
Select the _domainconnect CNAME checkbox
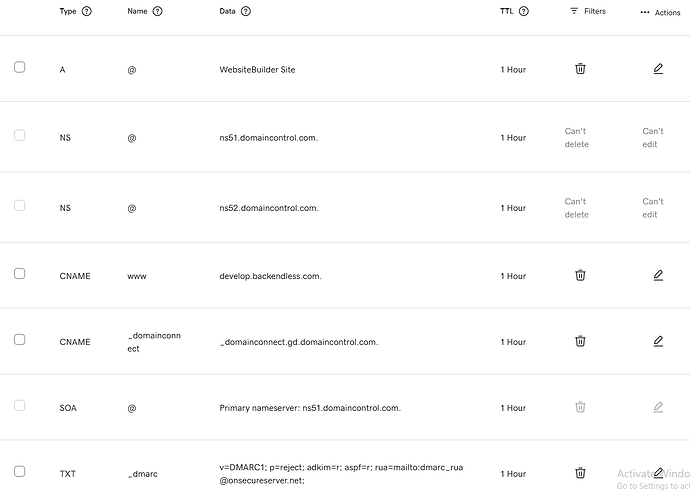[x=19, y=340]
